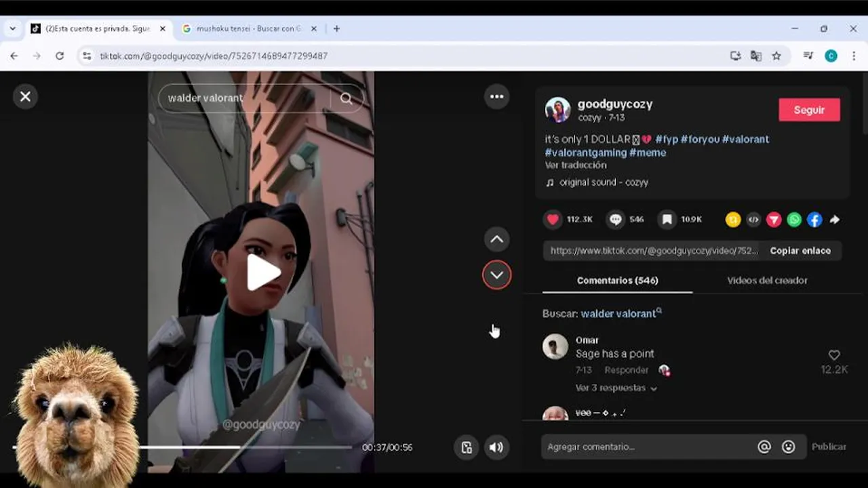
Task: Share on Facebook
Action: 814,220
